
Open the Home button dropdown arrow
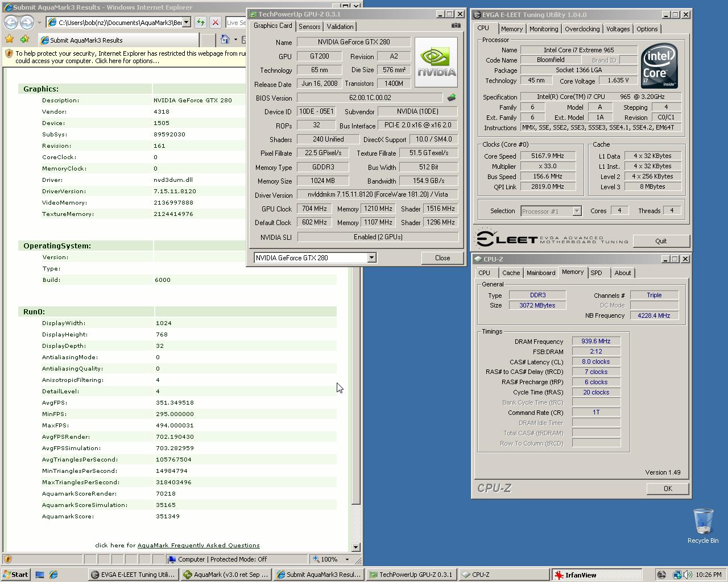click(x=235, y=40)
